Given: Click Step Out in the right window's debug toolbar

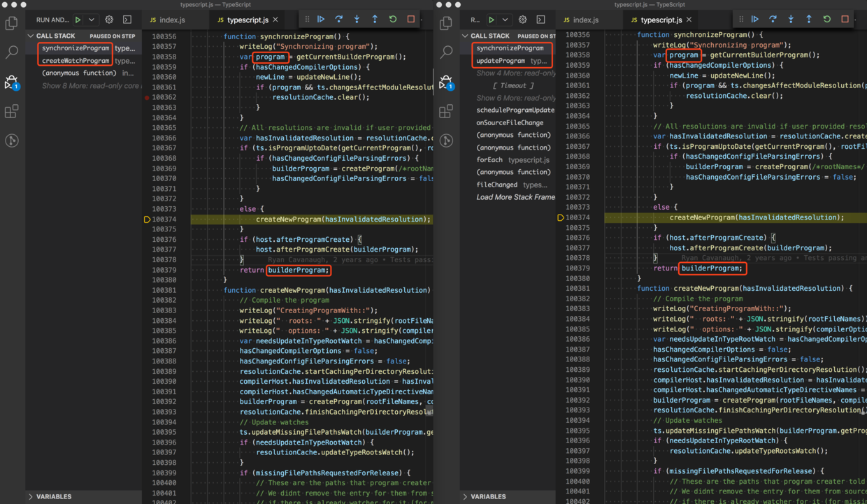Looking at the screenshot, I should pyautogui.click(x=809, y=20).
